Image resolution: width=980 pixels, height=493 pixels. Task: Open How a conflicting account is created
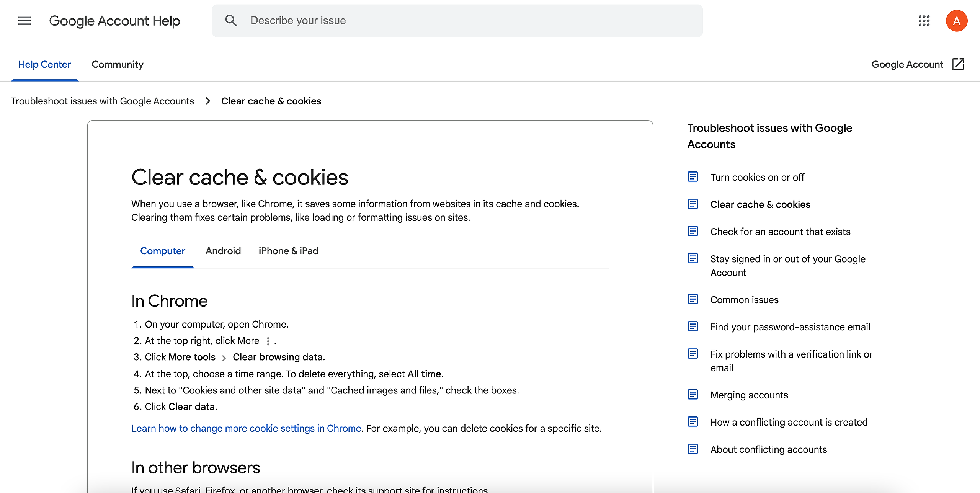[x=789, y=422]
